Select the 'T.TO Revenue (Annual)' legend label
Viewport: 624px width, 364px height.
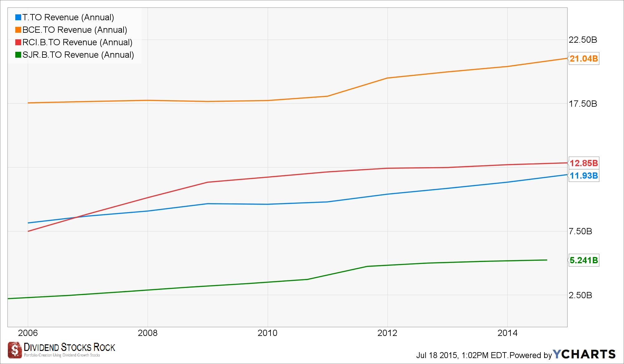tap(68, 17)
